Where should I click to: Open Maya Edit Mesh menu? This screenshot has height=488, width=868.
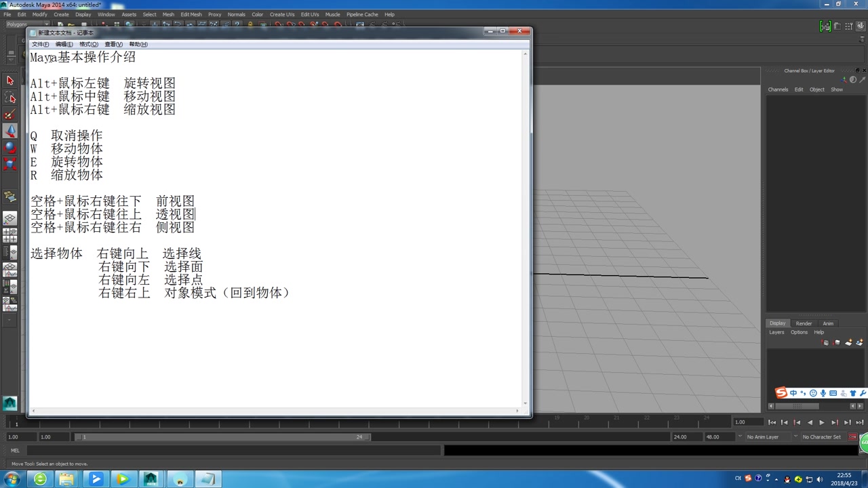point(191,14)
